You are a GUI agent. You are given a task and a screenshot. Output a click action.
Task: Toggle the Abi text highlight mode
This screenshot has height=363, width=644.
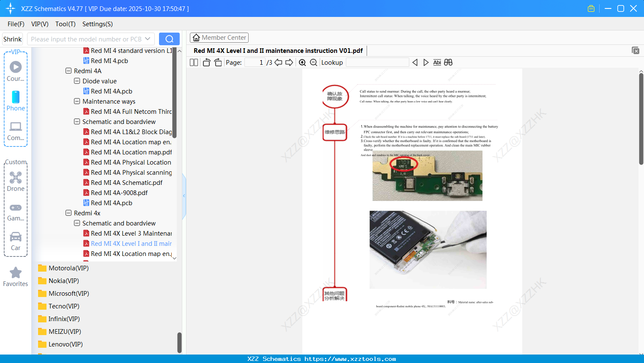tap(437, 62)
